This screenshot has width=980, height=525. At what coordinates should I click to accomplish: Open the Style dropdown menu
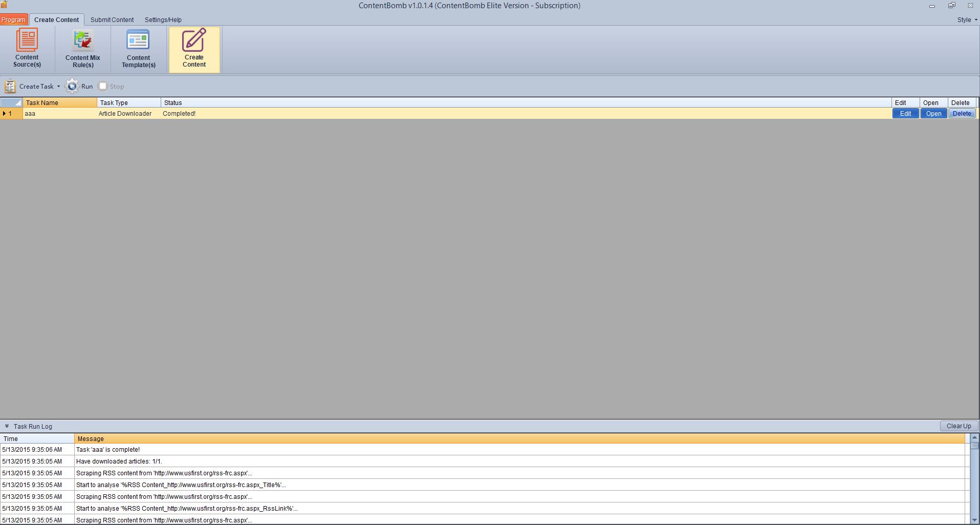click(967, 20)
